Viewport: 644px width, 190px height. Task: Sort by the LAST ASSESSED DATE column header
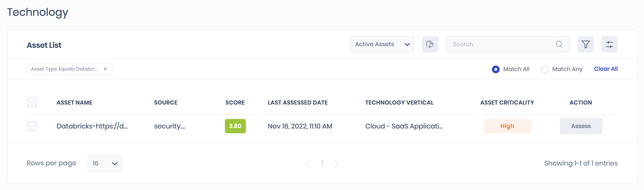click(297, 102)
